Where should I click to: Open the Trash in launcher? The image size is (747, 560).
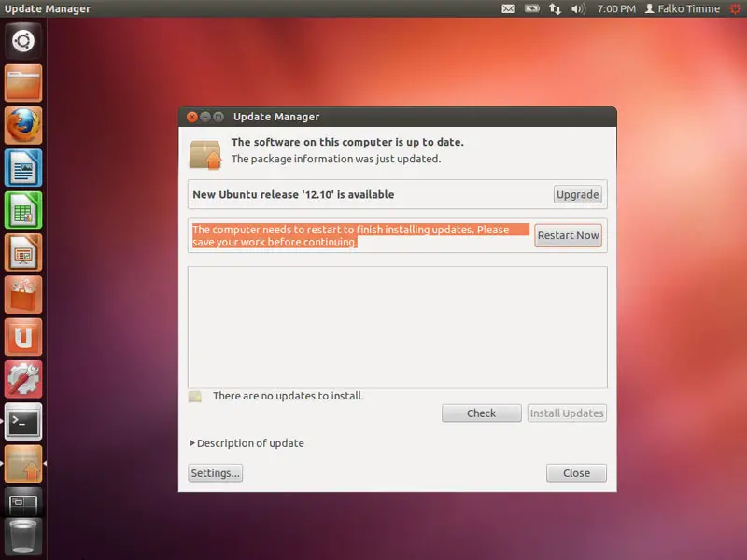(x=23, y=538)
